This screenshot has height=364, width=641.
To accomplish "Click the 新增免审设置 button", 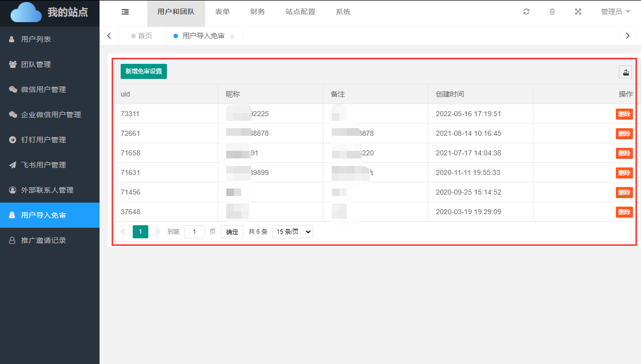I will coord(144,71).
